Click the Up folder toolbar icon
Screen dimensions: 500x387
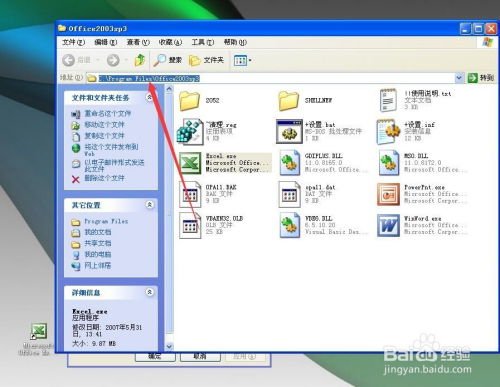pyautogui.click(x=140, y=60)
